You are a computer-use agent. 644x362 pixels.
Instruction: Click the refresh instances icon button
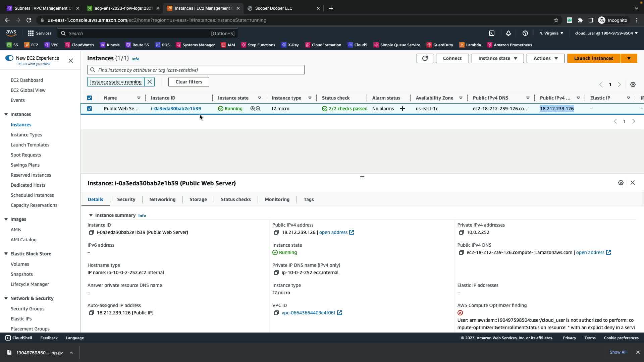(x=425, y=58)
